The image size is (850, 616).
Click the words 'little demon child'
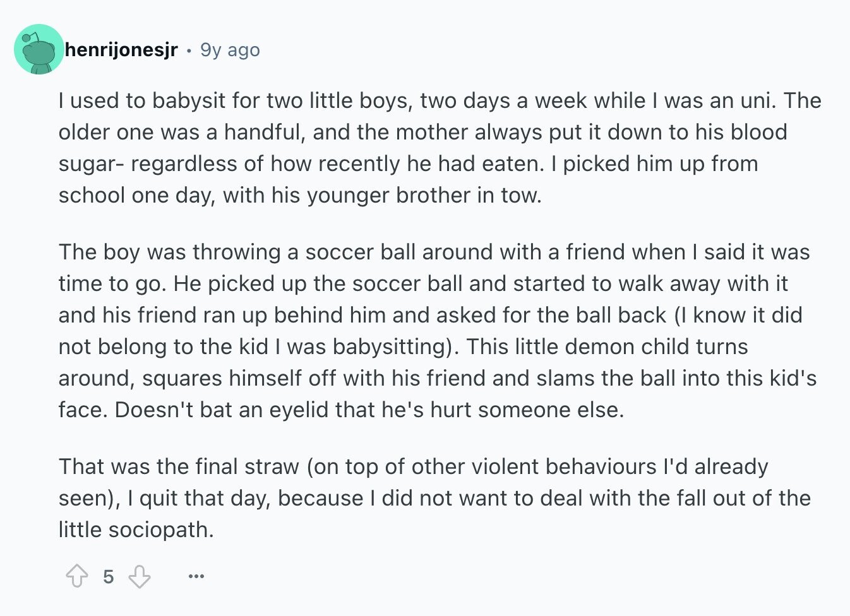(602, 346)
